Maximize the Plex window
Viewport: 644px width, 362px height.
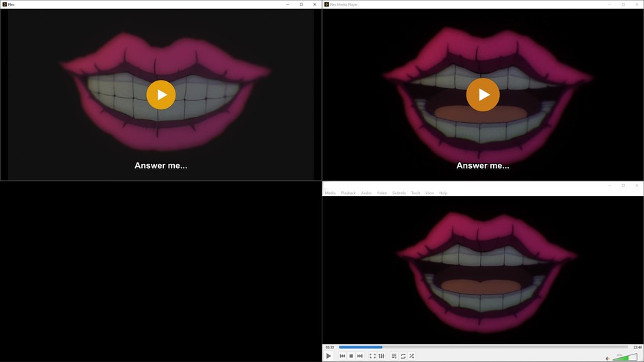coord(301,4)
